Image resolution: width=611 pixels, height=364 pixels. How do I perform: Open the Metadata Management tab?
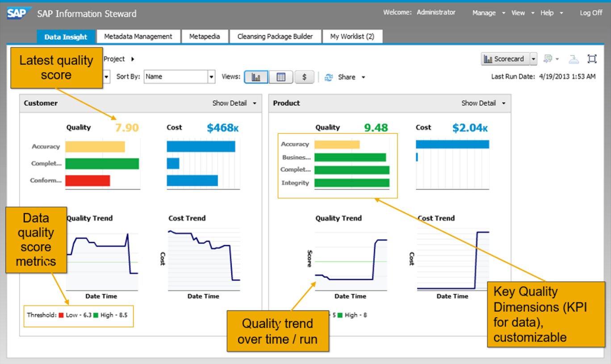(138, 37)
